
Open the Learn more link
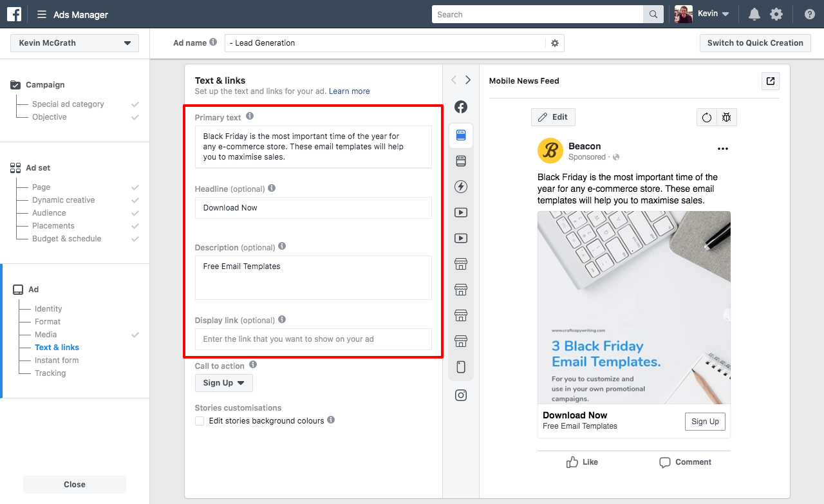349,91
